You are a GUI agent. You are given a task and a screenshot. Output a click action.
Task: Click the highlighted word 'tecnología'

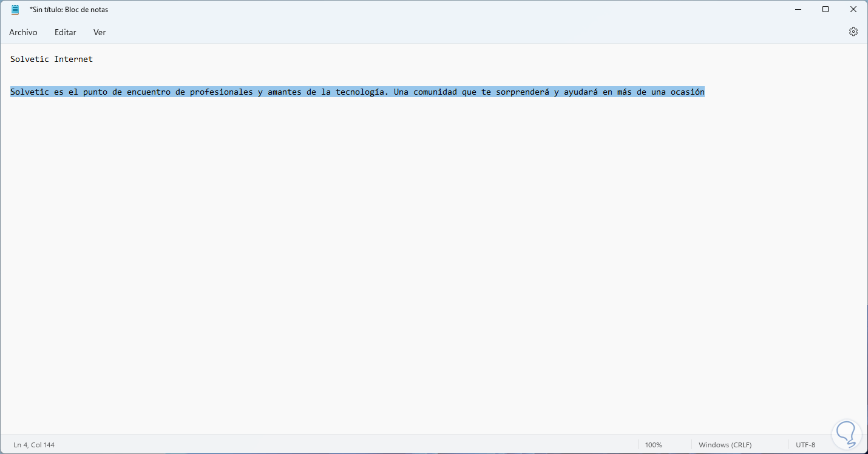pos(360,92)
